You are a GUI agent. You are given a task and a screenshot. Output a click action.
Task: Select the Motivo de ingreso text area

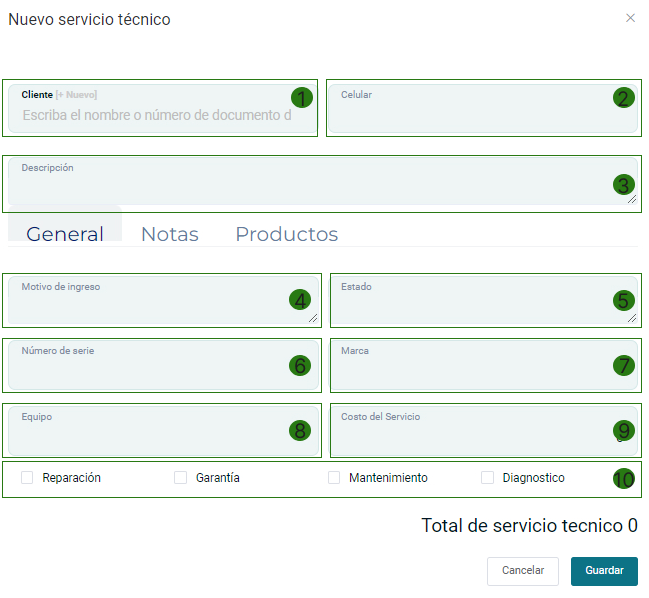coord(150,306)
